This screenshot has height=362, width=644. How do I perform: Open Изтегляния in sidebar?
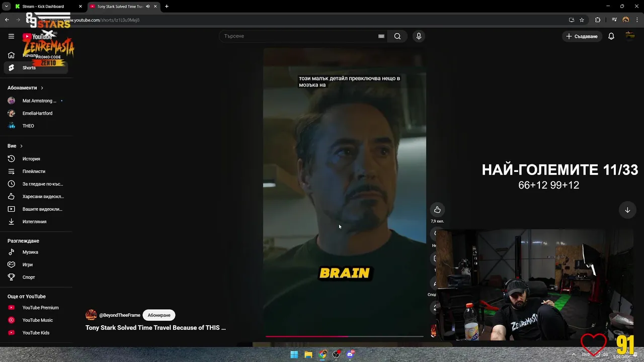[x=36, y=222]
